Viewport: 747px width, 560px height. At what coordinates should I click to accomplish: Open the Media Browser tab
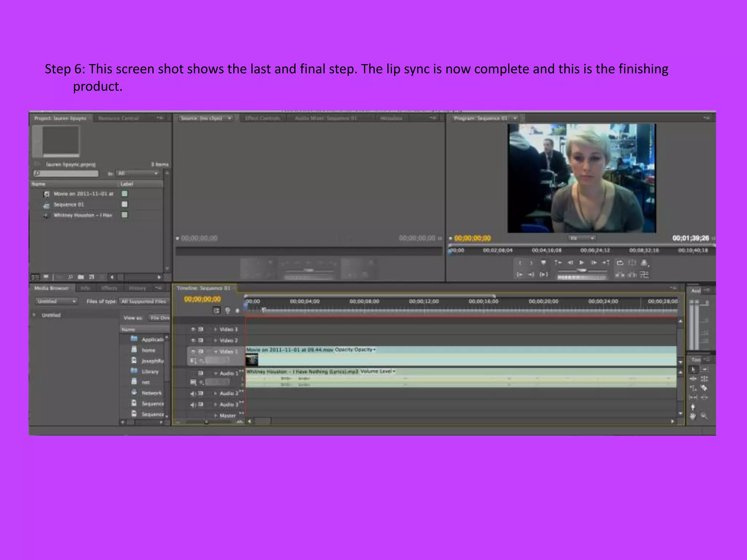(51, 288)
